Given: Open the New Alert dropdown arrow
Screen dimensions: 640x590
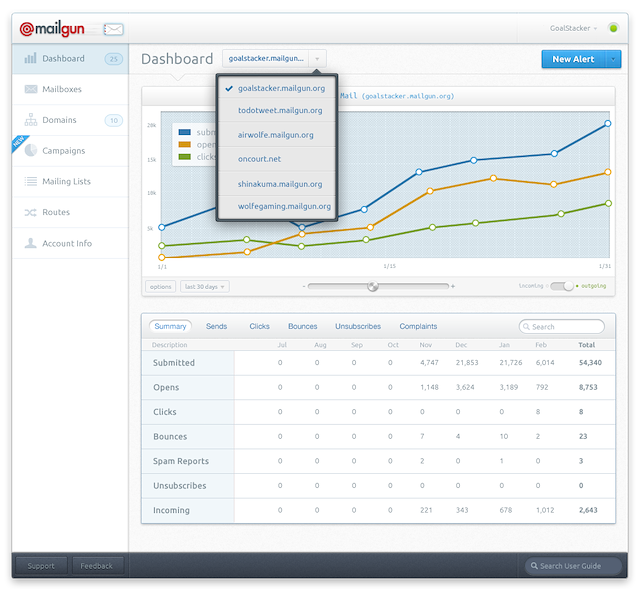Looking at the screenshot, I should pos(612,59).
